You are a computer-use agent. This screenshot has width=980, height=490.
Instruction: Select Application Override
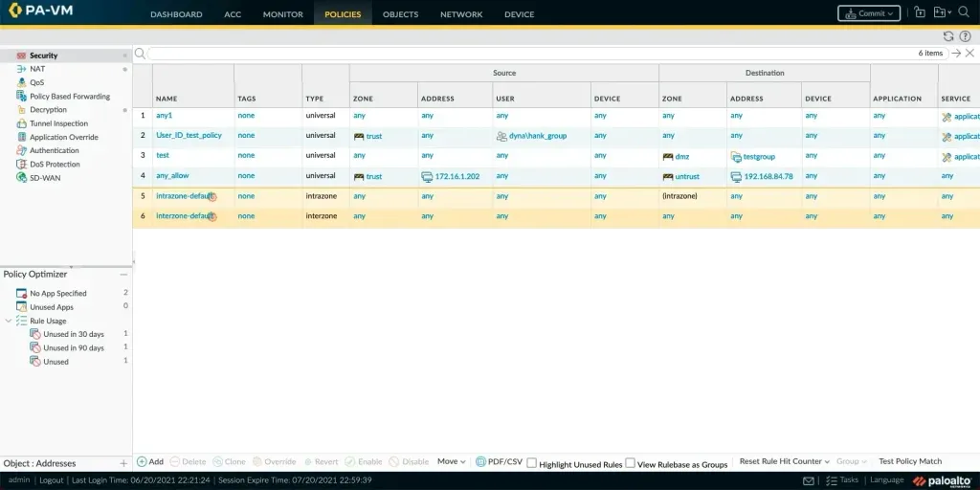(x=64, y=137)
